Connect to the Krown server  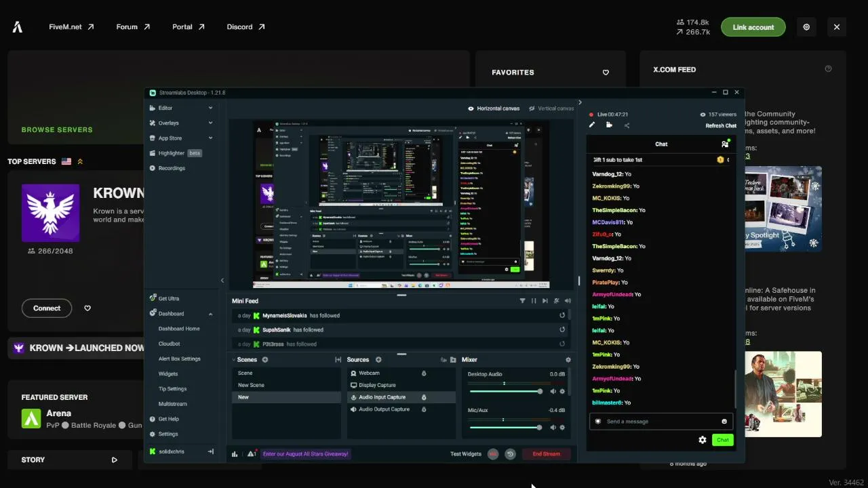(47, 308)
